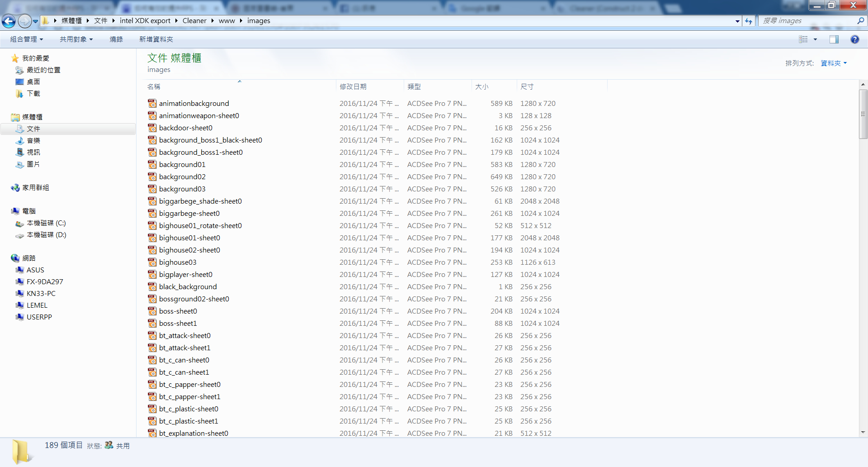
Task: Open the recent pages dropdown arrow
Action: pos(35,21)
